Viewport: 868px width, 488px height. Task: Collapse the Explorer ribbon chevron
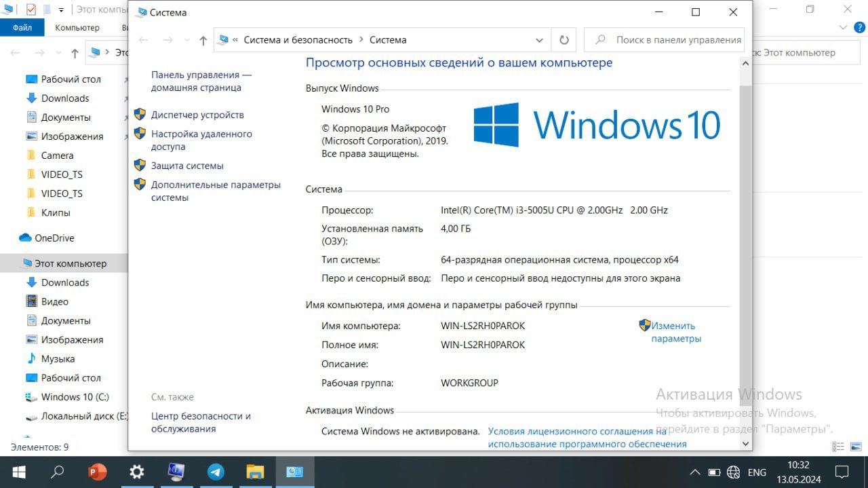(x=842, y=28)
